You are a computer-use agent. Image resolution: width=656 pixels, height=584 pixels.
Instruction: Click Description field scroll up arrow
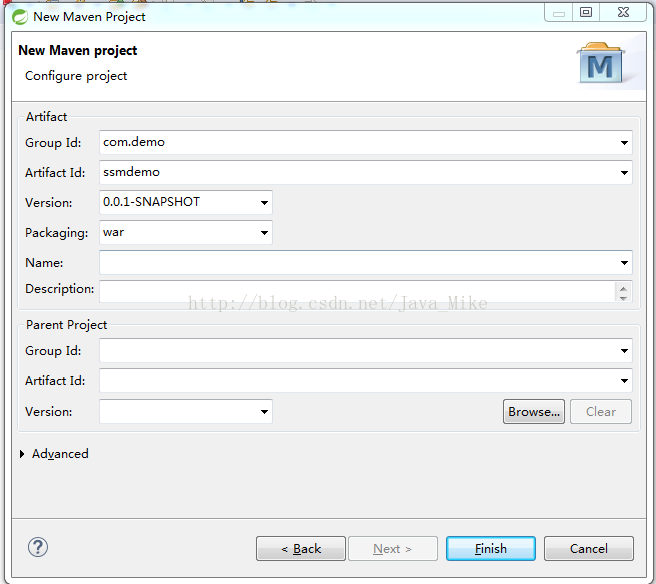coord(623,289)
